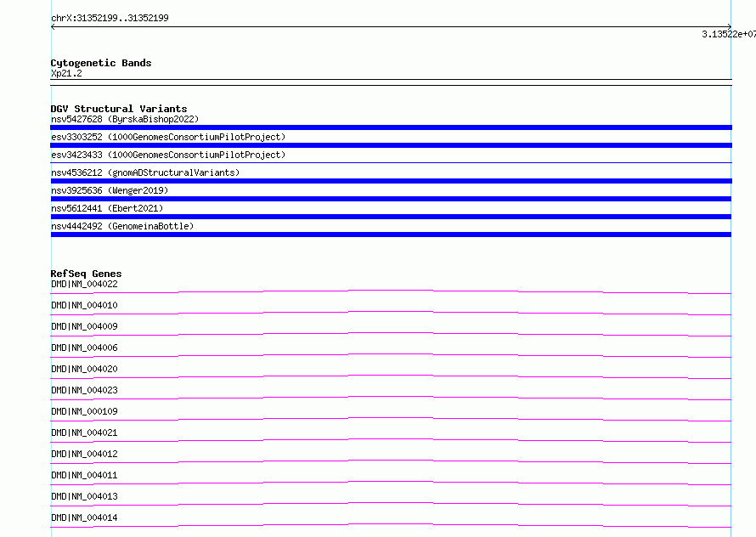Click the blue bar under nsv4442492
756x537 pixels.
click(391, 235)
